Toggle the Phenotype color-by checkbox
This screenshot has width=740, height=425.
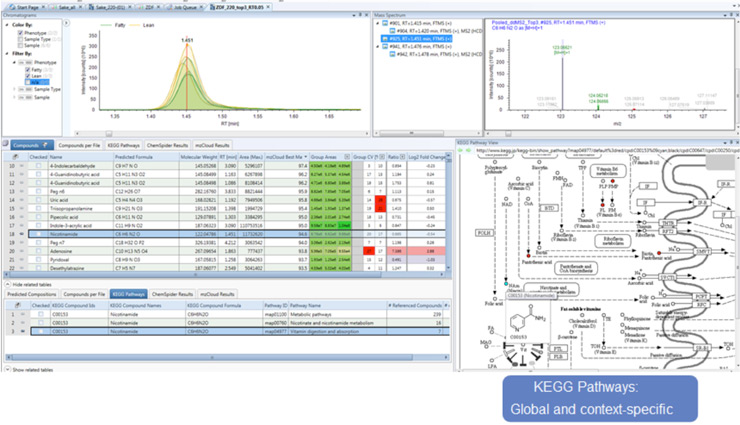(20, 33)
